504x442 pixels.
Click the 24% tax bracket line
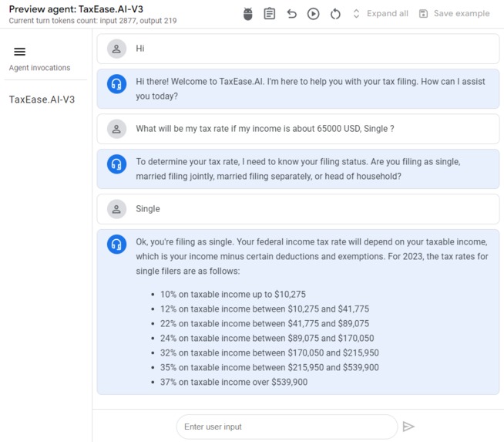267,338
